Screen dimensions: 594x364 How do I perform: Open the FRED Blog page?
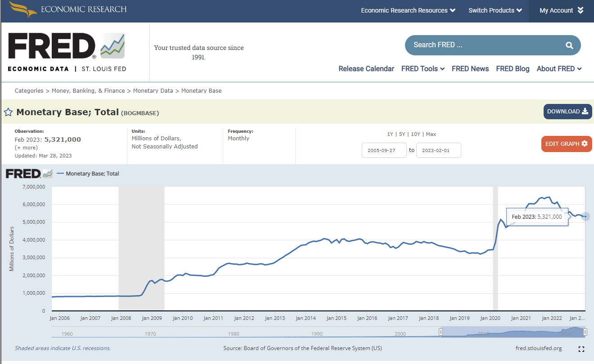pos(513,69)
